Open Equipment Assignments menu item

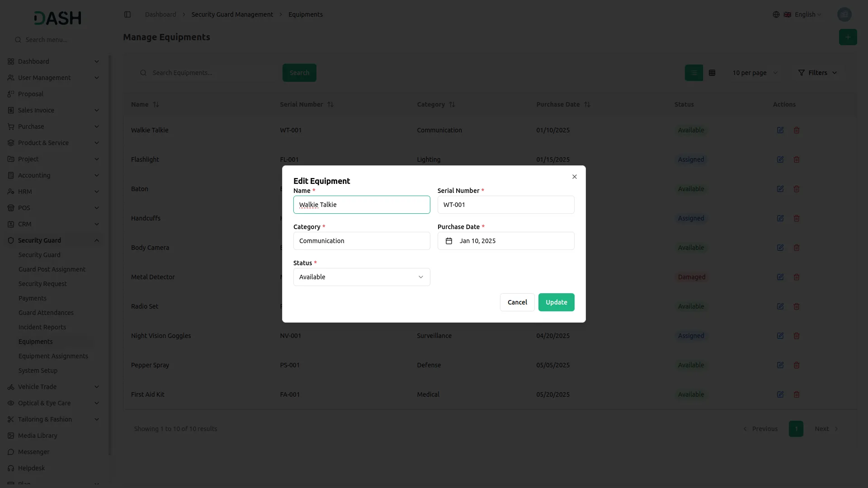[x=53, y=356]
